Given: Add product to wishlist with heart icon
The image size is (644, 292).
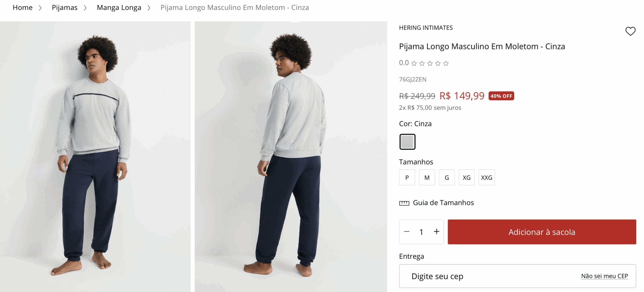Looking at the screenshot, I should (x=630, y=31).
